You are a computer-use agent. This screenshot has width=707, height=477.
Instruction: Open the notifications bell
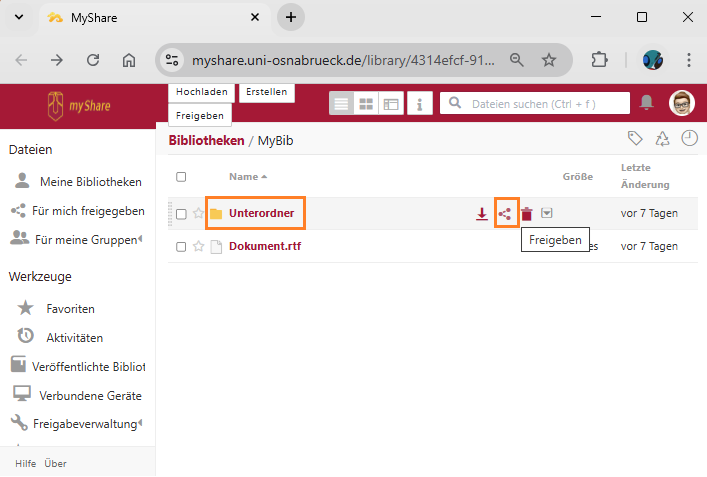647,103
